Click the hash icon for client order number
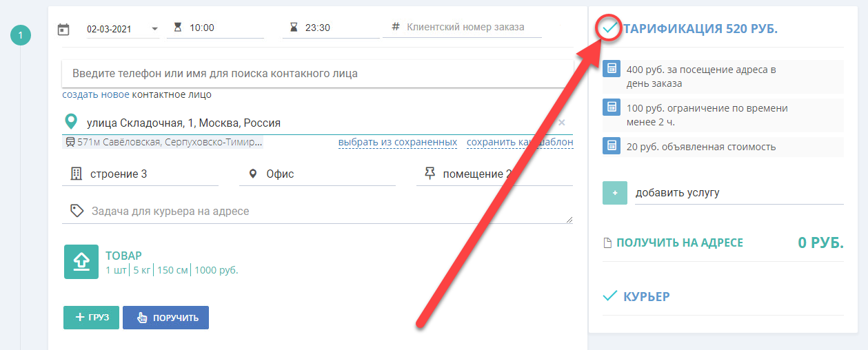Viewport: 868px width, 350px height. click(396, 27)
